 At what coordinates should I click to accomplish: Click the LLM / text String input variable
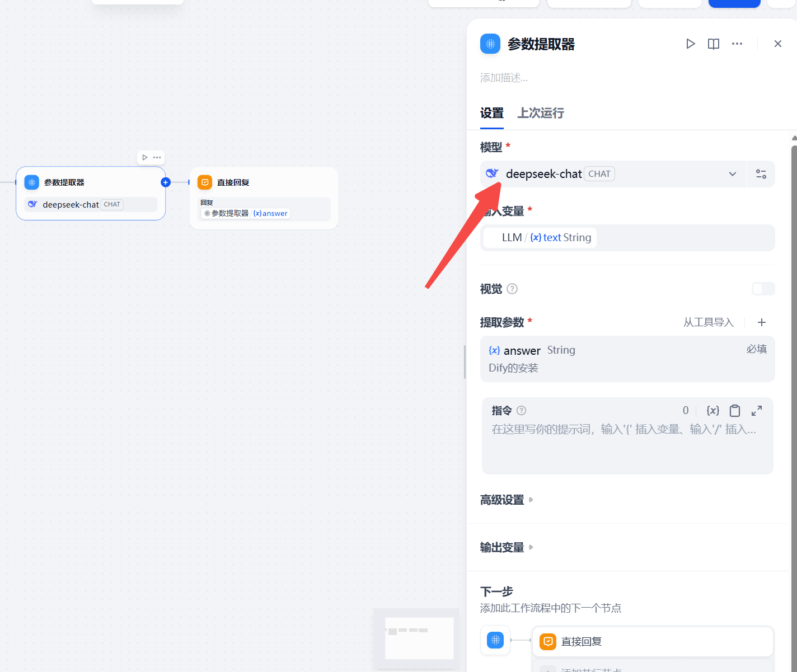(x=540, y=238)
